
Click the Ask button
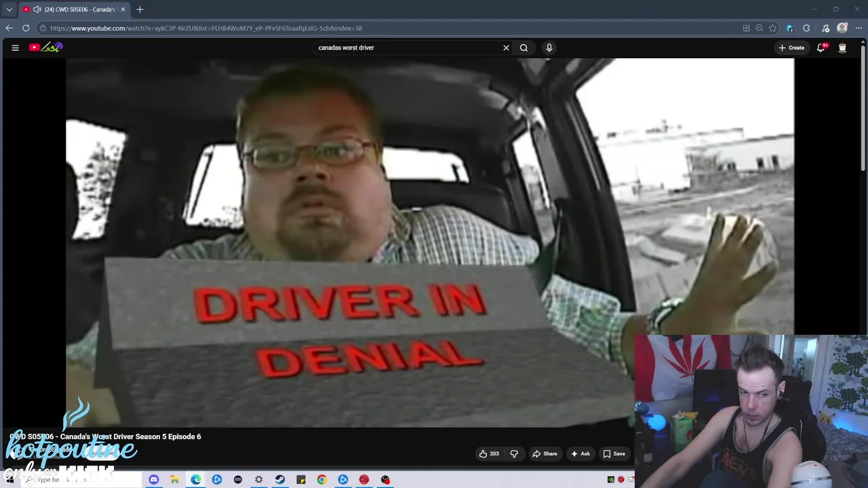click(x=580, y=453)
